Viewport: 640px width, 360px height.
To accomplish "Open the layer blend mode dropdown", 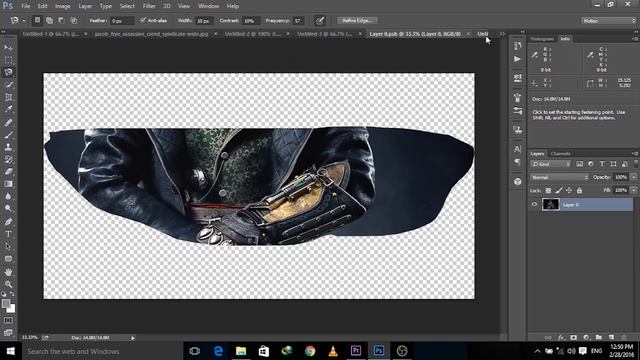I will tap(559, 177).
